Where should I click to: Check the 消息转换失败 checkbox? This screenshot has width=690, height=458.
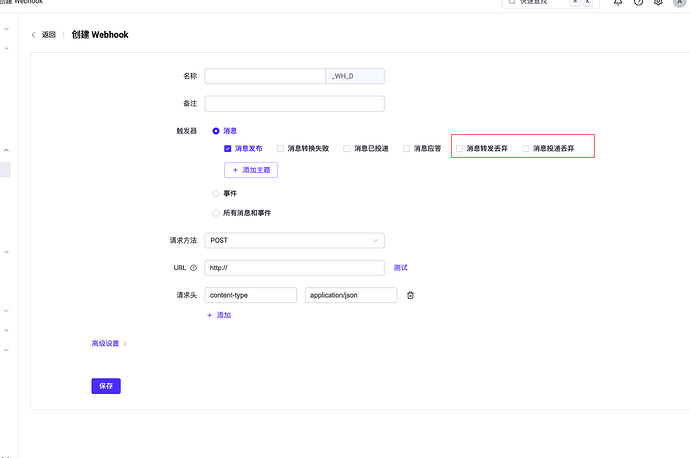click(x=280, y=149)
